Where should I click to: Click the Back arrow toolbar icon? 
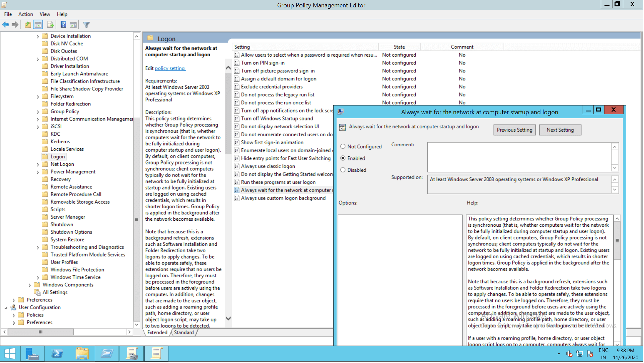coord(5,24)
